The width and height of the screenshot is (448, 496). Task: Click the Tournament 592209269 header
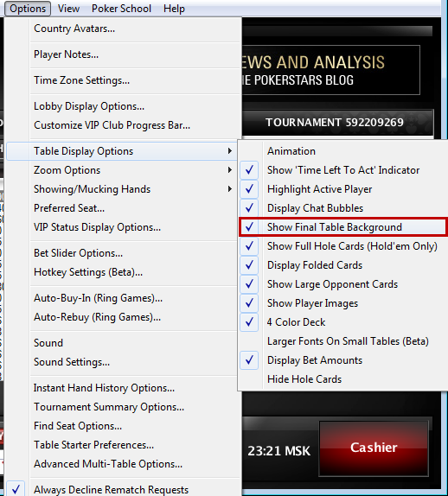point(337,123)
